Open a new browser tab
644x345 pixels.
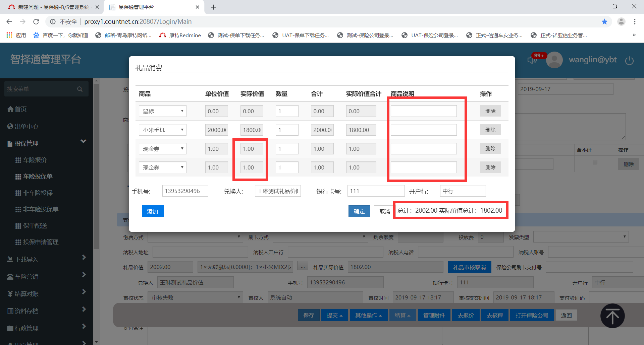point(213,7)
